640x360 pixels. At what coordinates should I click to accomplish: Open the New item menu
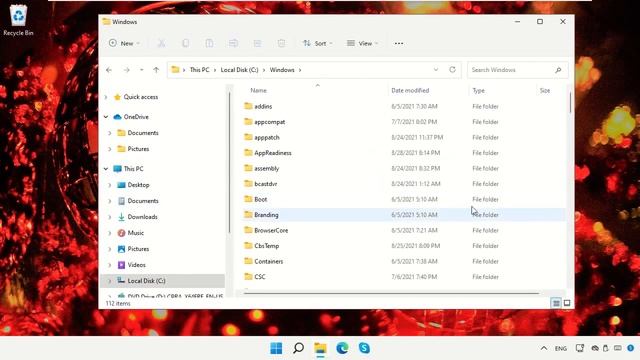(124, 43)
